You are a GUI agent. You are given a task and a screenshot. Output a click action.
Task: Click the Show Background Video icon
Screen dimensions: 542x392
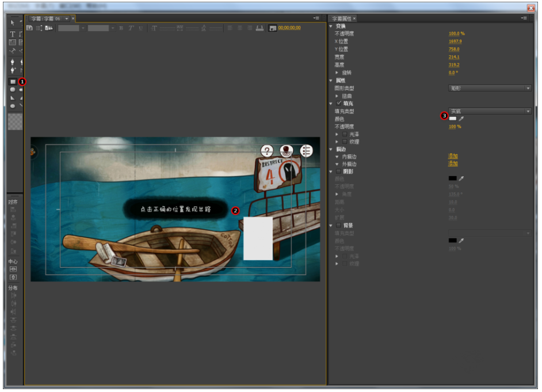pyautogui.click(x=272, y=28)
